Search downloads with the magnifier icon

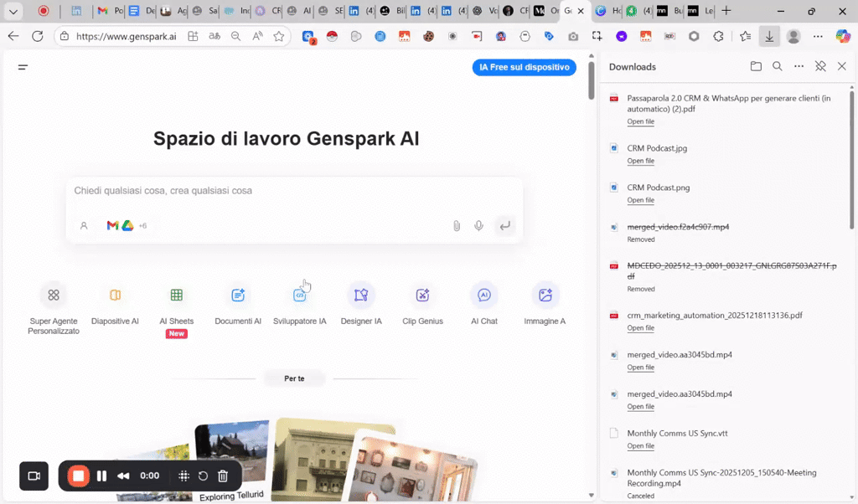pyautogui.click(x=777, y=67)
